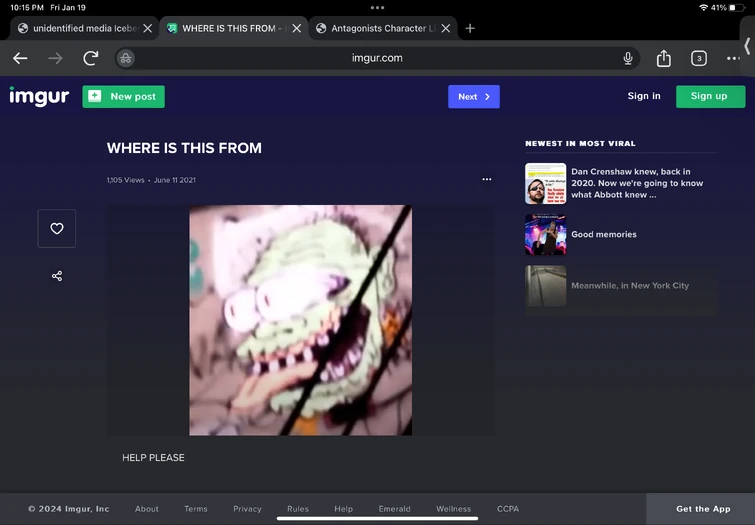Open the private browsing icon in address bar

point(126,58)
